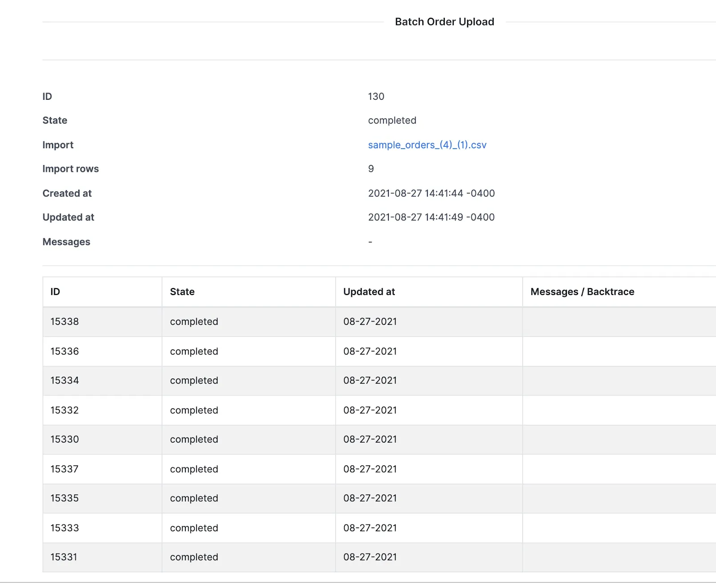Open the sample_orders_(4)_(1).csv import link
This screenshot has width=716, height=588.
[x=427, y=145]
